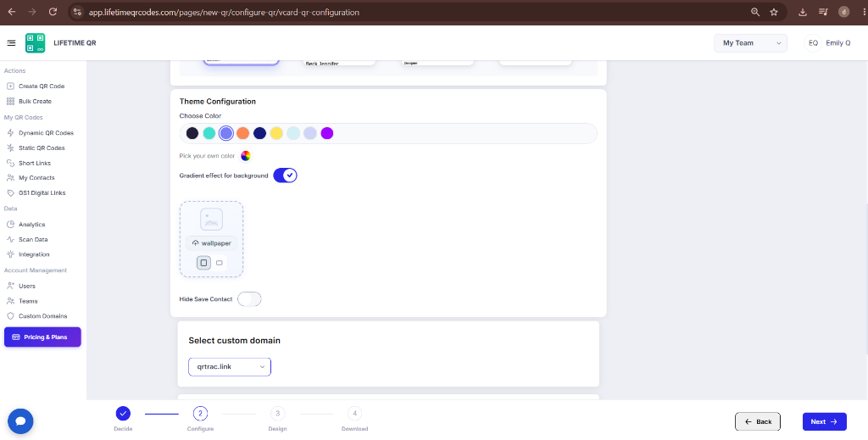Open the browser downloads icon
This screenshot has width=868, height=440.
[803, 12]
